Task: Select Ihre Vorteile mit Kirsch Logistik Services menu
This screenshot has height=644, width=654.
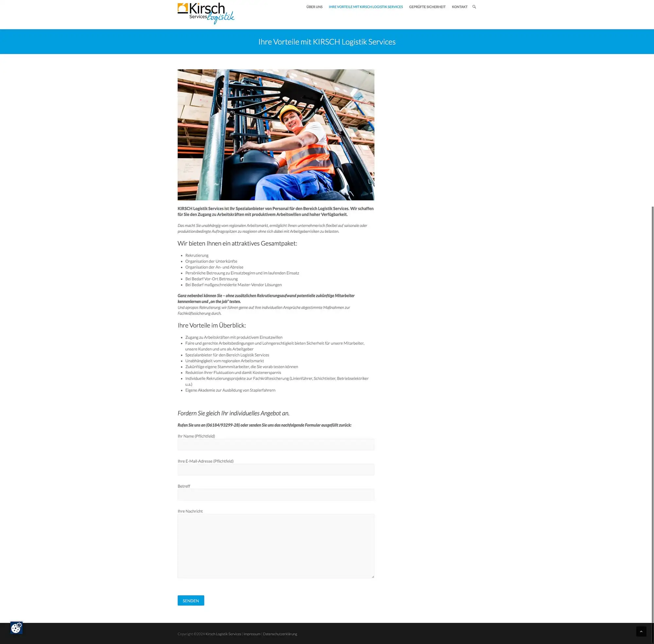Action: click(x=365, y=7)
